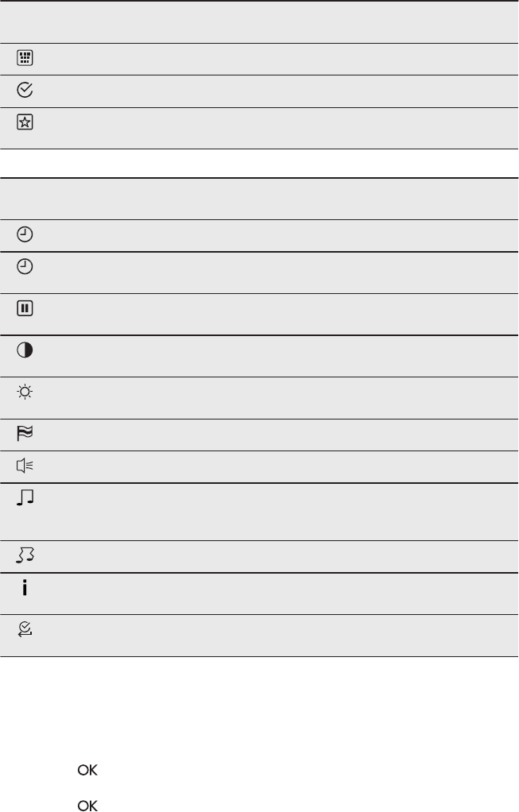Choose the sun brightness icon

(25, 392)
